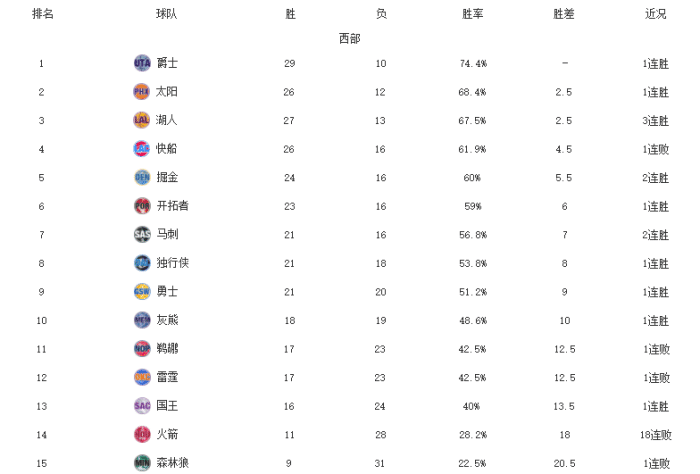Open the 雷霆 team name link

click(168, 377)
